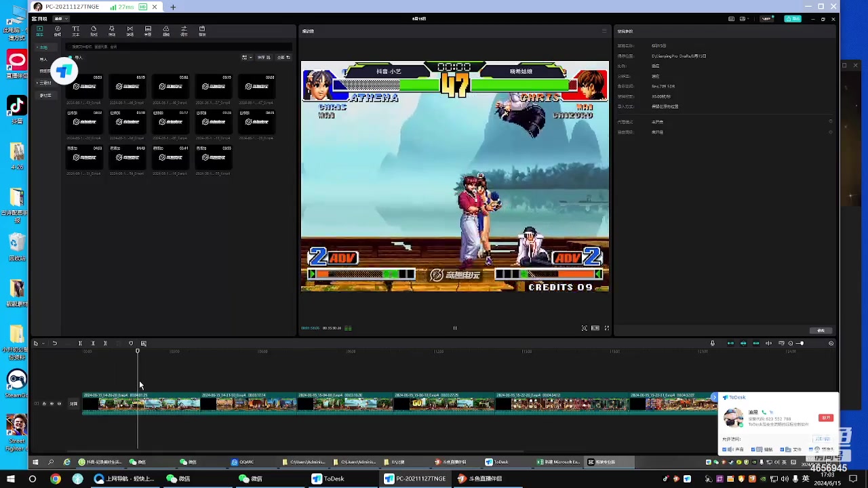Image resolution: width=868 pixels, height=488 pixels.
Task: Click Modify (修改) in draft parameters panel
Action: [x=821, y=331]
